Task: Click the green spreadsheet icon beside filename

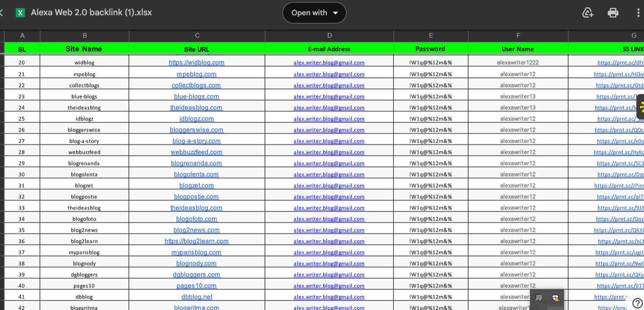Action: pyautogui.click(x=19, y=13)
